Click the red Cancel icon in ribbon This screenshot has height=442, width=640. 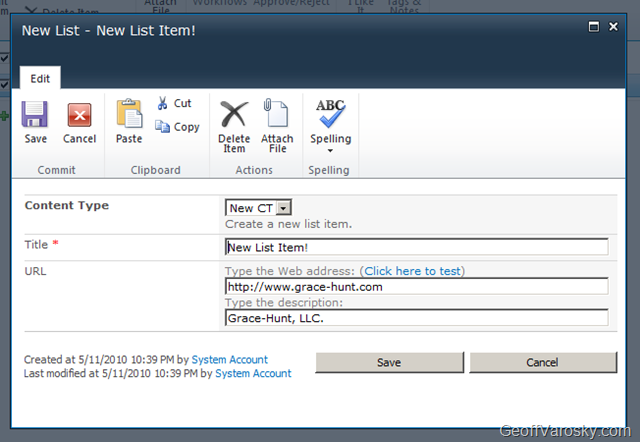[x=79, y=114]
